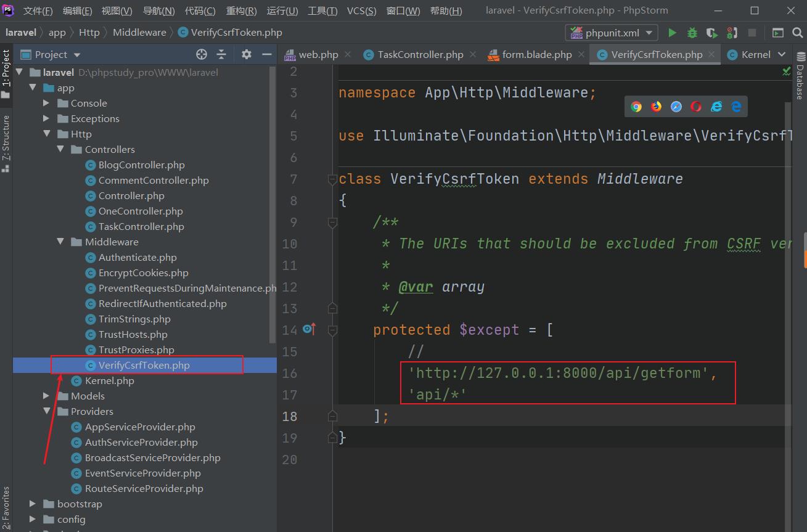Fold the $except array at line 14
The image size is (807, 532).
pyautogui.click(x=332, y=330)
